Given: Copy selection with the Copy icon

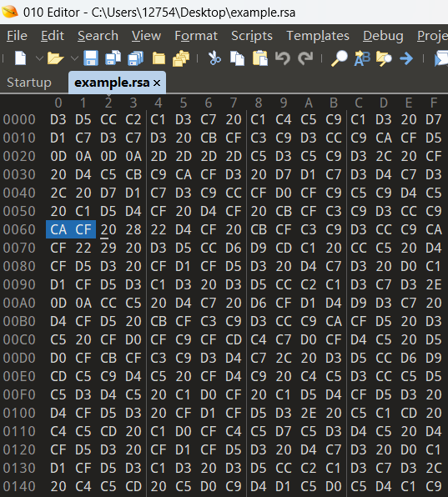Looking at the screenshot, I should pyautogui.click(x=238, y=58).
